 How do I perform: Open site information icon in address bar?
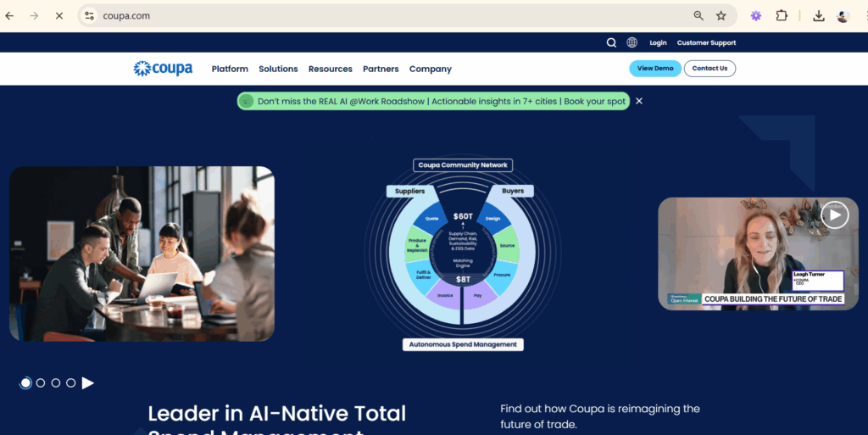(89, 16)
